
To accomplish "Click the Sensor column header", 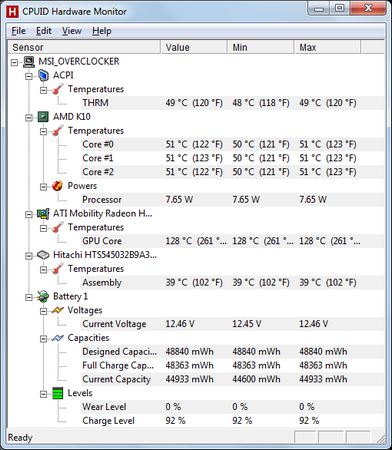I will (x=84, y=47).
